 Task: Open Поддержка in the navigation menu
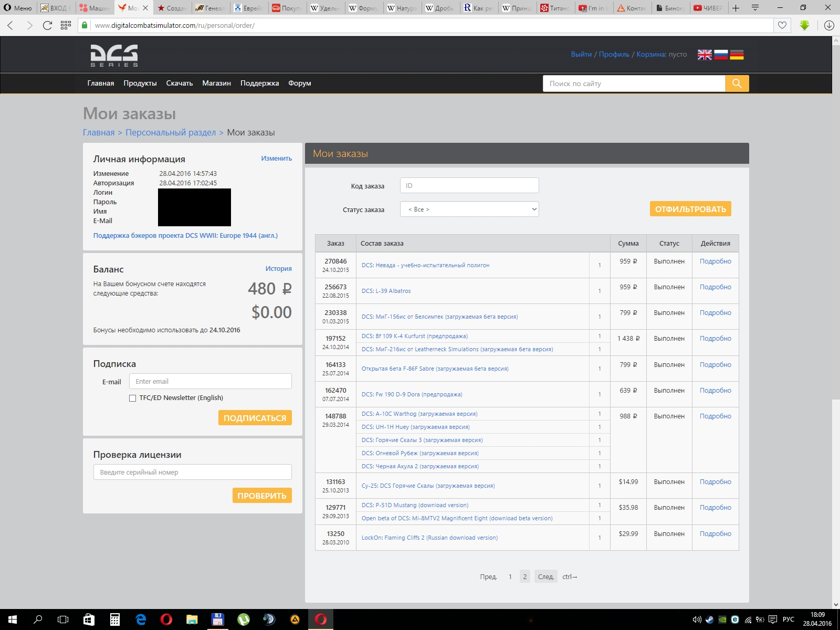pyautogui.click(x=260, y=83)
